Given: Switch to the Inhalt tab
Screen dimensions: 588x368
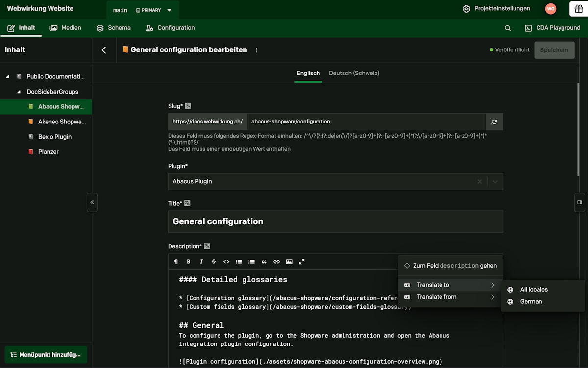Looking at the screenshot, I should [x=22, y=28].
